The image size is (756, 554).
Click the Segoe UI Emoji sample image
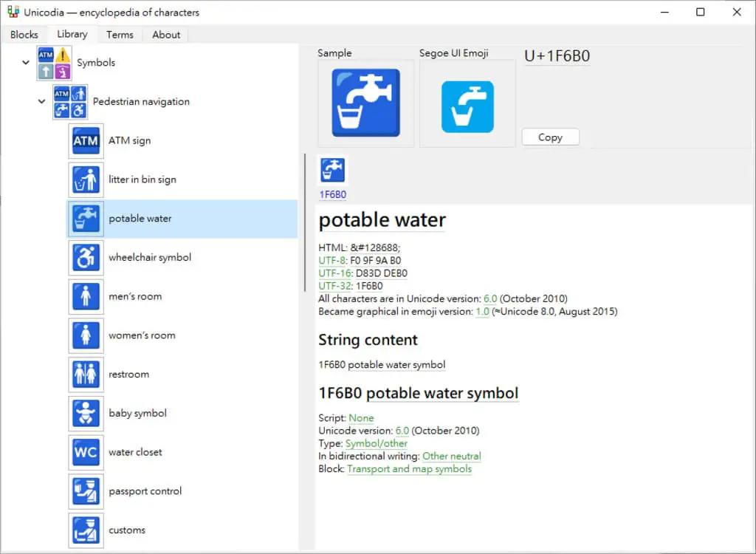click(x=467, y=106)
